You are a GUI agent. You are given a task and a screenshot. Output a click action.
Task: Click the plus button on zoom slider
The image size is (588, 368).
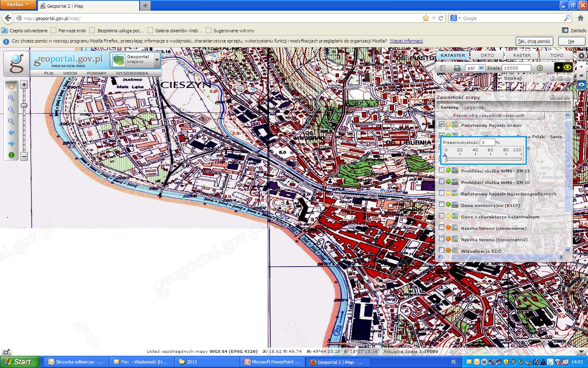pyautogui.click(x=24, y=85)
